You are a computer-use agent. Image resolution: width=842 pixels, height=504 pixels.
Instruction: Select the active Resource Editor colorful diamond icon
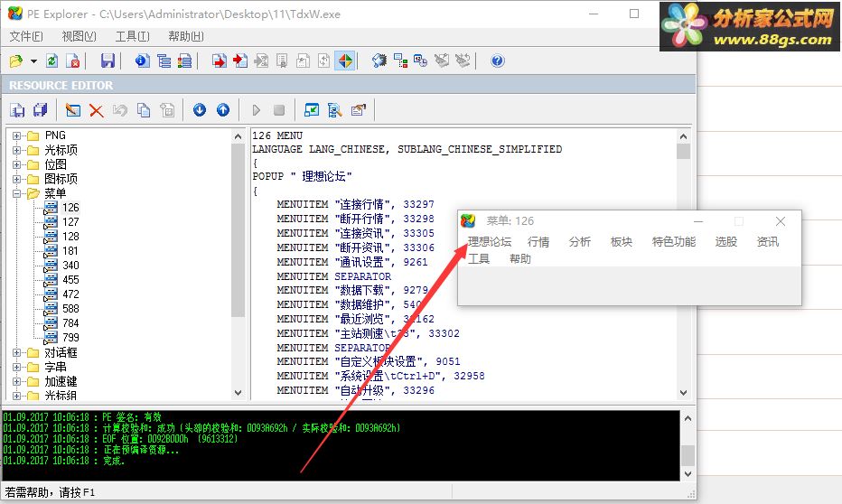coord(345,61)
